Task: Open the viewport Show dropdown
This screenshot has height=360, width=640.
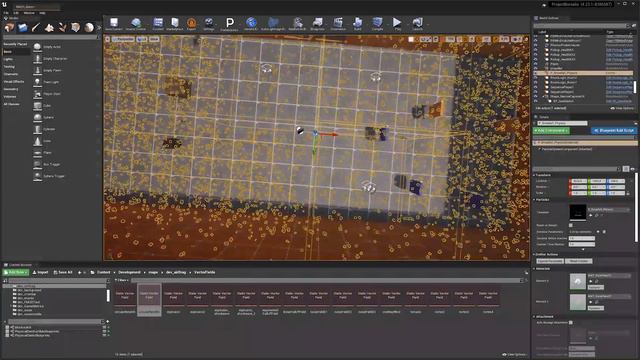Action: [154, 39]
